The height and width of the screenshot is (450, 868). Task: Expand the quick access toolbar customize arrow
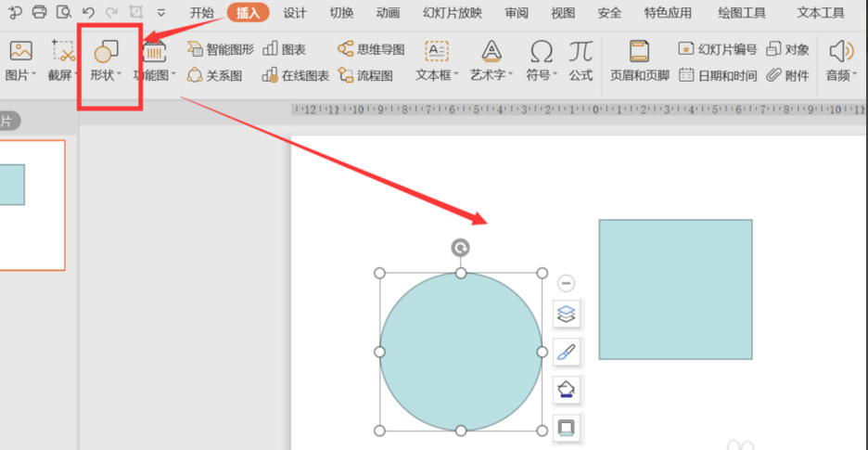tap(161, 12)
